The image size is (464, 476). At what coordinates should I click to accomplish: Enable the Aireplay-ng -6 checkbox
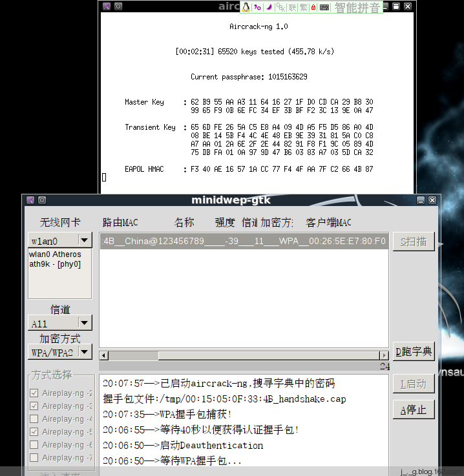click(x=34, y=445)
